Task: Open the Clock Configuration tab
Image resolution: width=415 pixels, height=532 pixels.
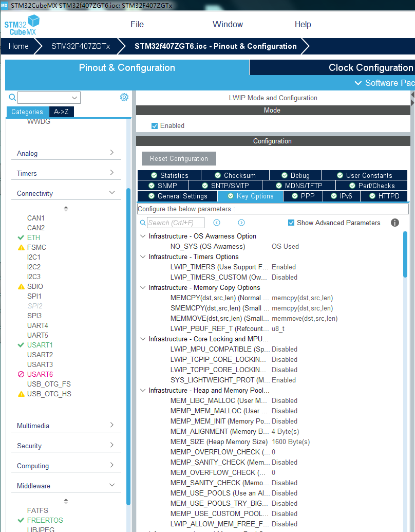Action: click(x=370, y=68)
